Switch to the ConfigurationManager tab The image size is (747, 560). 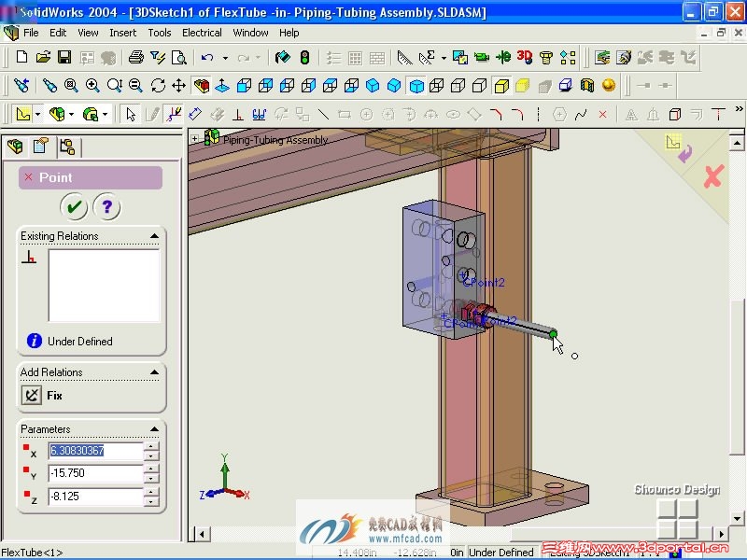(x=67, y=147)
